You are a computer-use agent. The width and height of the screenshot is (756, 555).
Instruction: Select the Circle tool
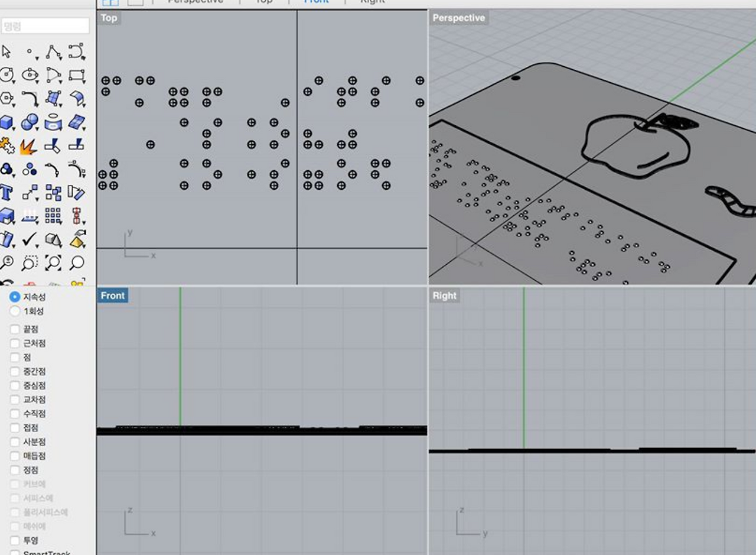click(x=6, y=75)
